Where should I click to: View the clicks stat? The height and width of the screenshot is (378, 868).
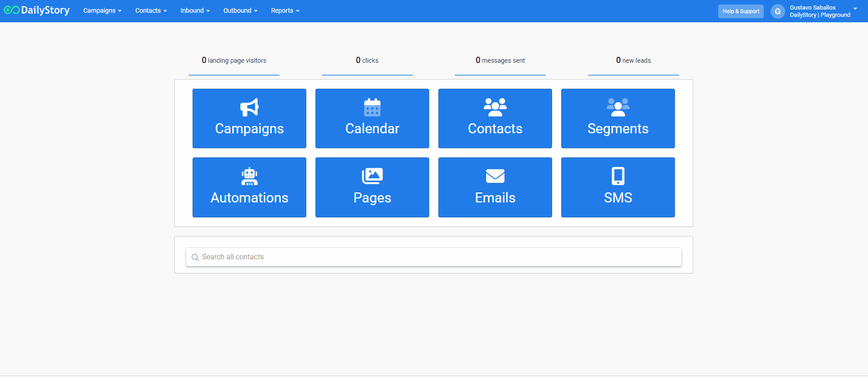point(367,60)
